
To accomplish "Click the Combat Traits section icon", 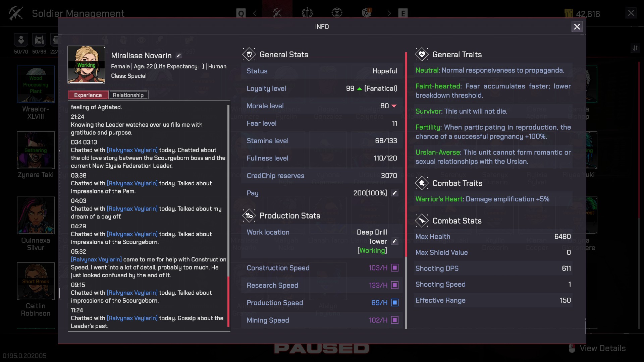I will click(x=422, y=183).
